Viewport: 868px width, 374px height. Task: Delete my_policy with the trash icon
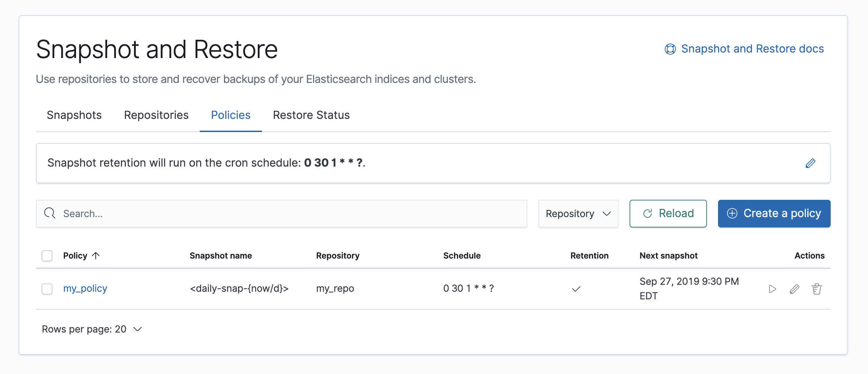point(817,289)
